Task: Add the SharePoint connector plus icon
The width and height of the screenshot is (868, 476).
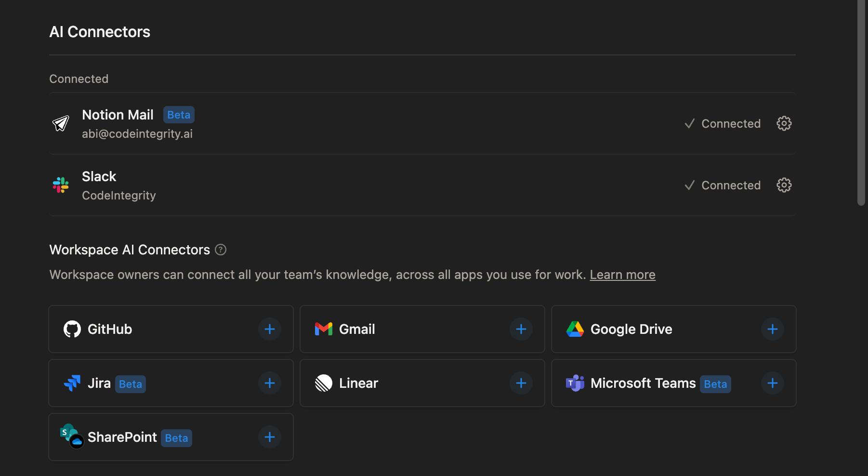Action: (x=270, y=437)
